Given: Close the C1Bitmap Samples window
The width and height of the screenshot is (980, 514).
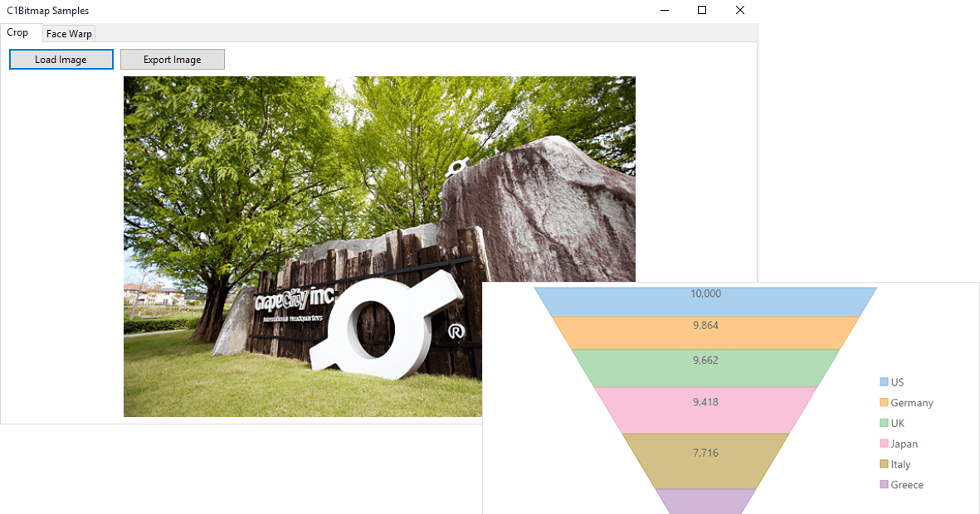Looking at the screenshot, I should click(x=740, y=10).
